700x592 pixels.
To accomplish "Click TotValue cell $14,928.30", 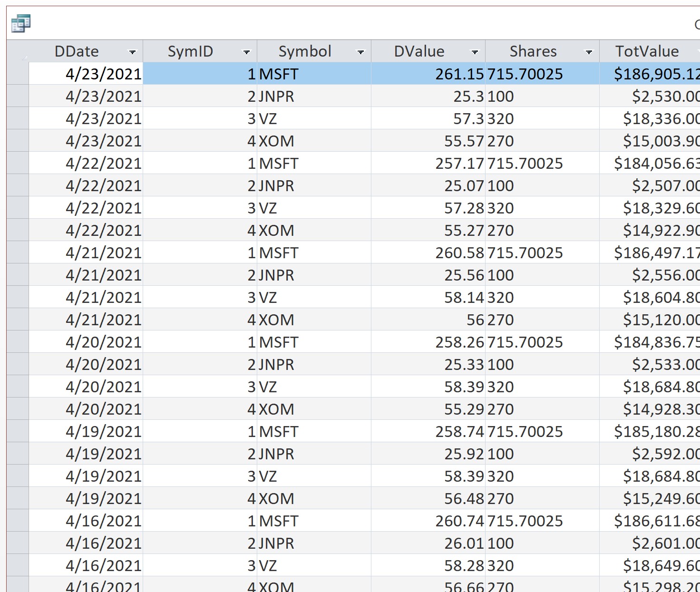I will point(650,409).
